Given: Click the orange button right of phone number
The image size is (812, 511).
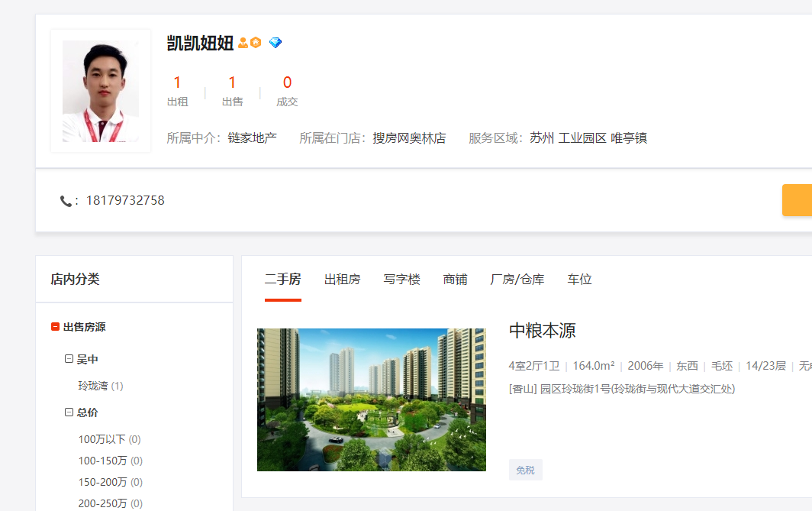Looking at the screenshot, I should tap(797, 200).
